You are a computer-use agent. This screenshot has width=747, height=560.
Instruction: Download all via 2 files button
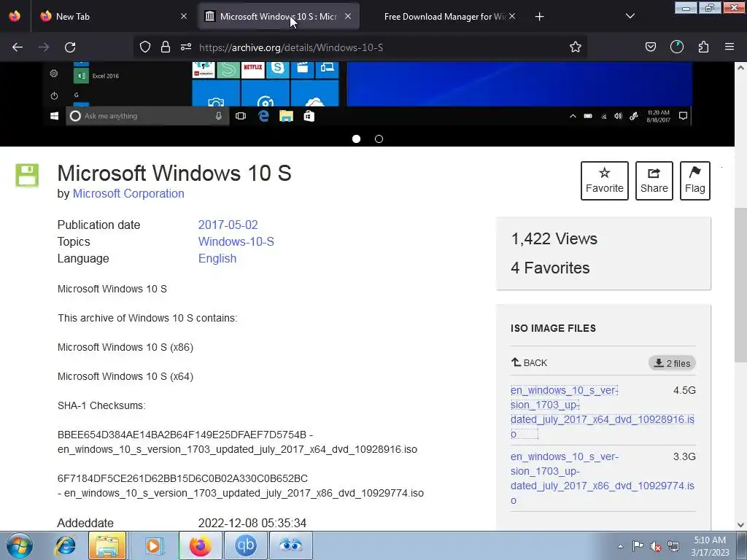click(672, 363)
